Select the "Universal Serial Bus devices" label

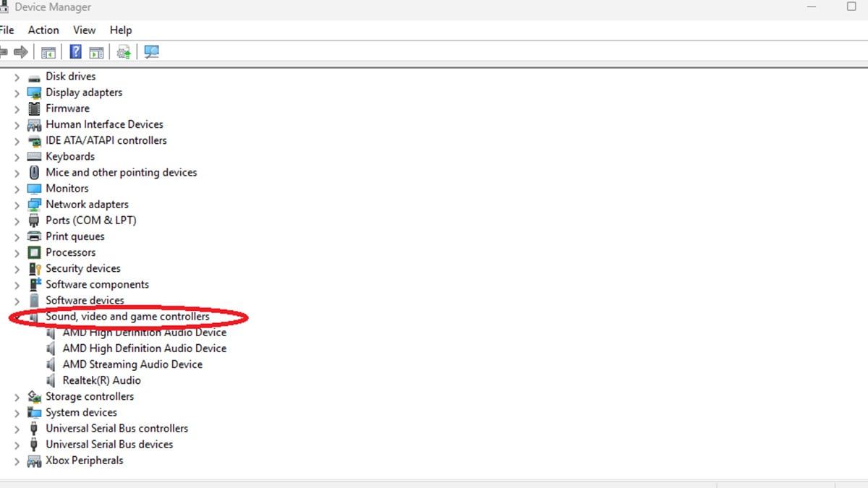click(109, 444)
